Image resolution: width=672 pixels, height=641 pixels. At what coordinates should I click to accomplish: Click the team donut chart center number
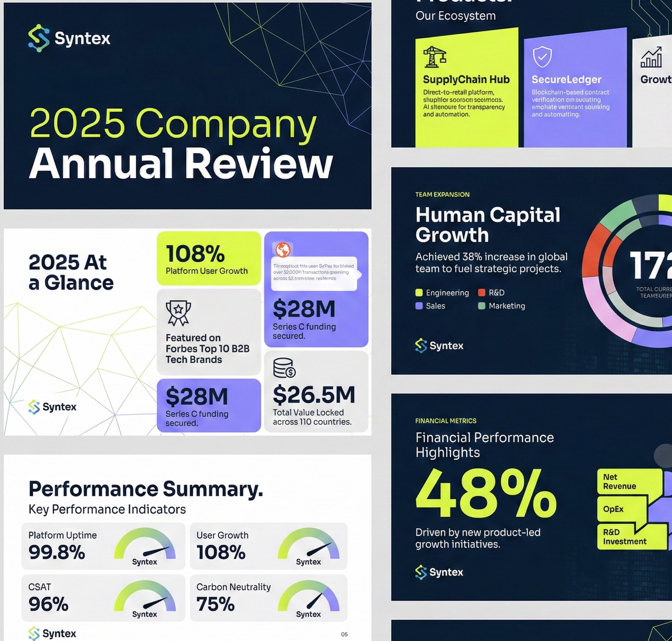tap(651, 265)
